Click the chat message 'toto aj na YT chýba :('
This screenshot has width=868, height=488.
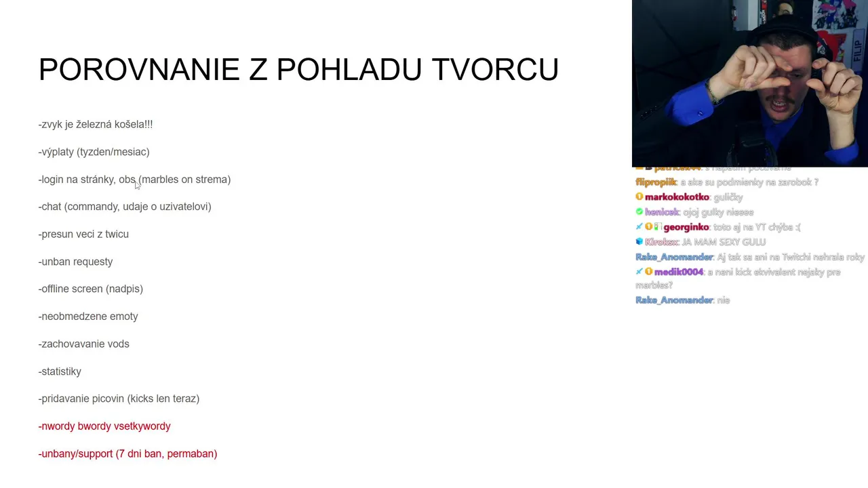tap(757, 226)
